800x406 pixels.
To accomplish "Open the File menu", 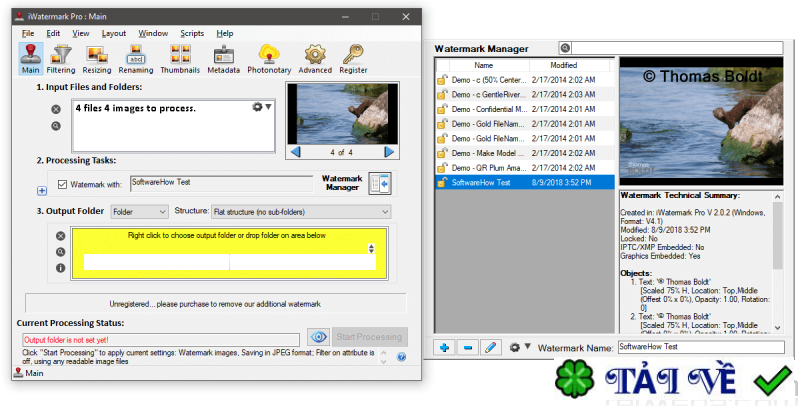I will (28, 33).
